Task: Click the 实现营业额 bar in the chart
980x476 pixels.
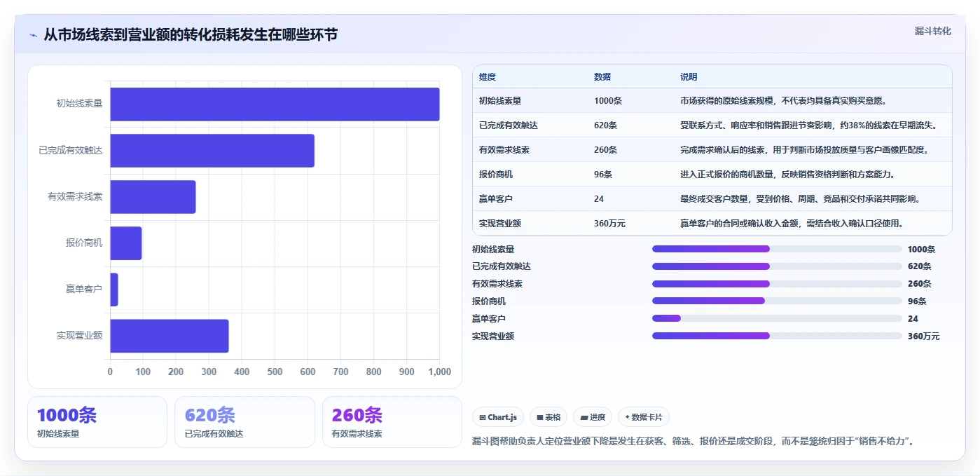Action: pyautogui.click(x=170, y=336)
